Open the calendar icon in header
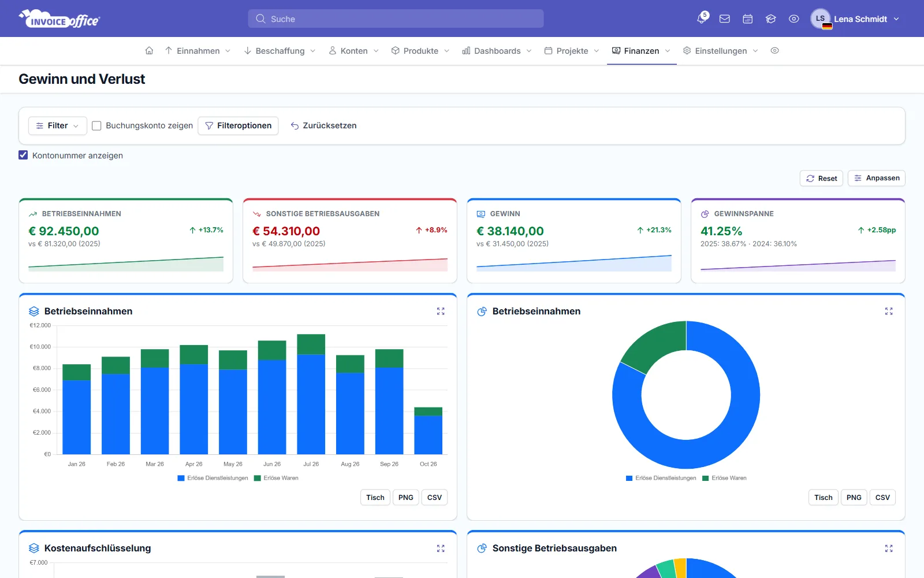924x578 pixels. [x=748, y=19]
